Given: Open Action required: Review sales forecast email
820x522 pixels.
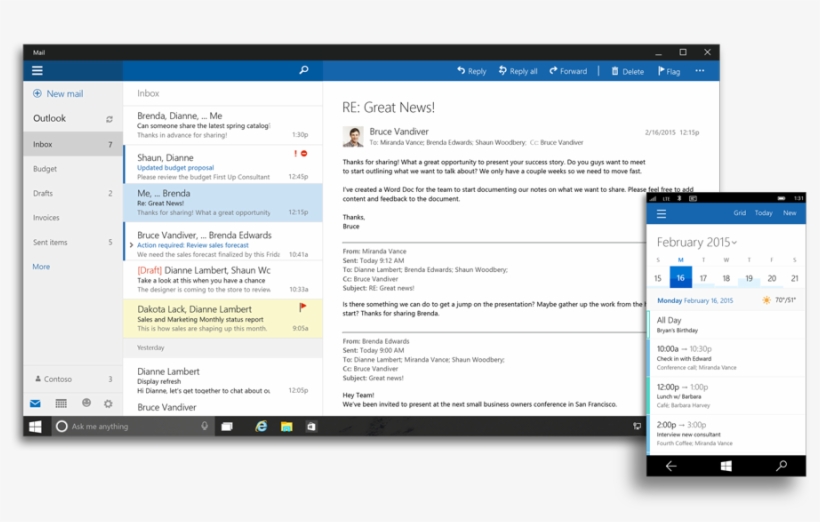Looking at the screenshot, I should (223, 241).
